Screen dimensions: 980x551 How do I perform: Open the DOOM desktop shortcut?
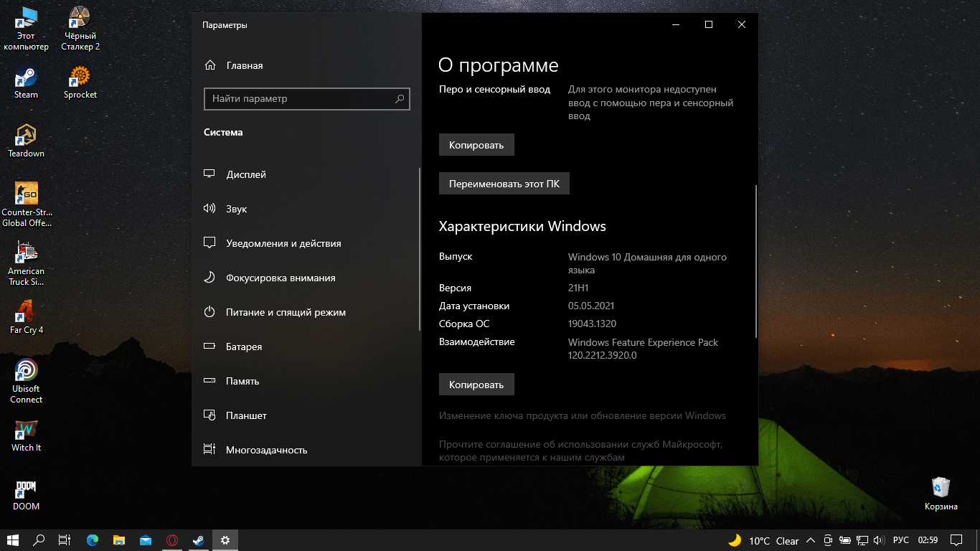[x=27, y=494]
